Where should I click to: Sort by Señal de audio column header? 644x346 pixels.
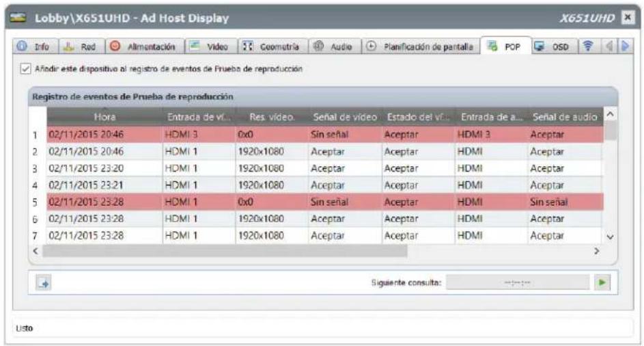565,117
